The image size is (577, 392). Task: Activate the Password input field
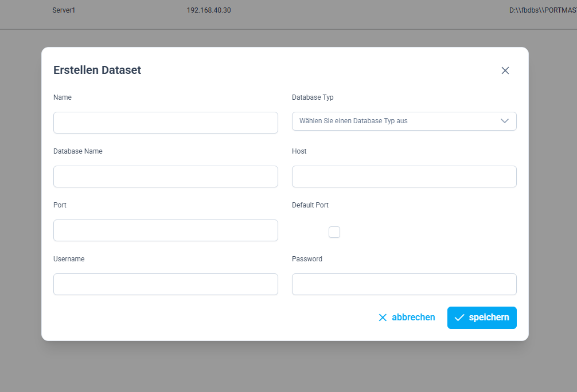tap(404, 284)
